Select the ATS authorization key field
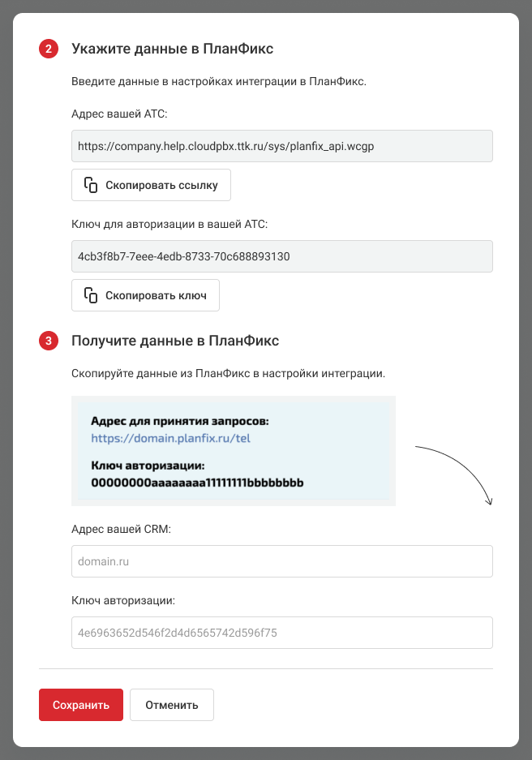 282,256
